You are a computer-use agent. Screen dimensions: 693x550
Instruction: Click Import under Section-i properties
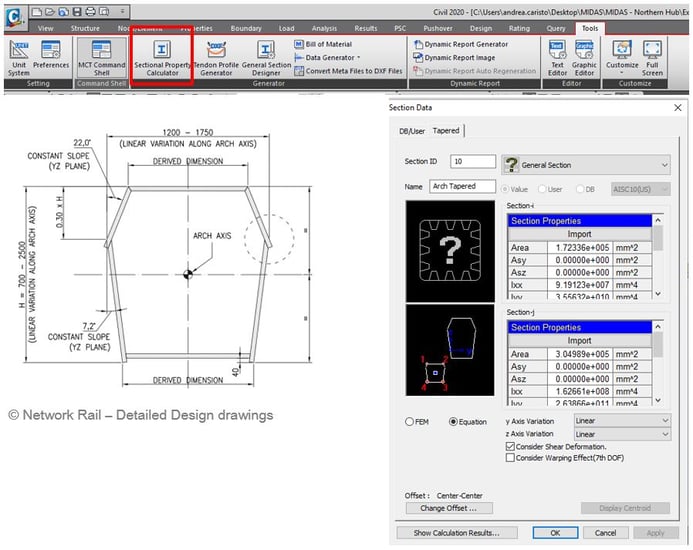tap(579, 234)
